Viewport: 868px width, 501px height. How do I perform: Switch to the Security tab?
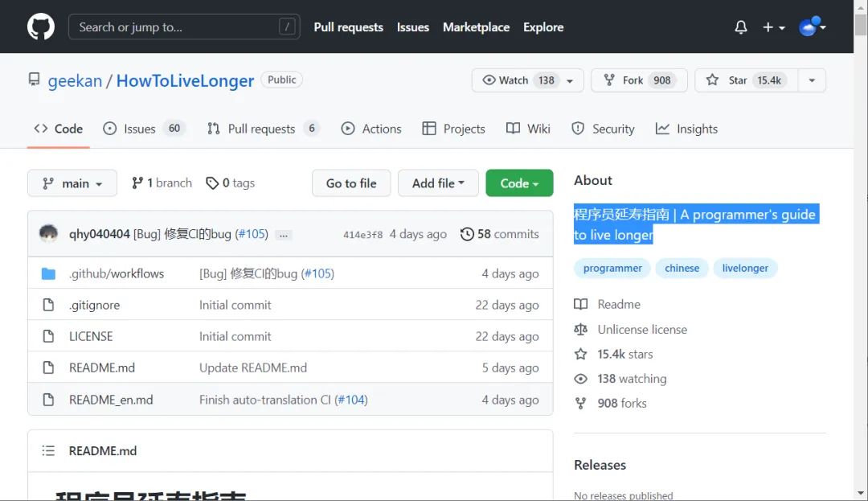(x=602, y=129)
